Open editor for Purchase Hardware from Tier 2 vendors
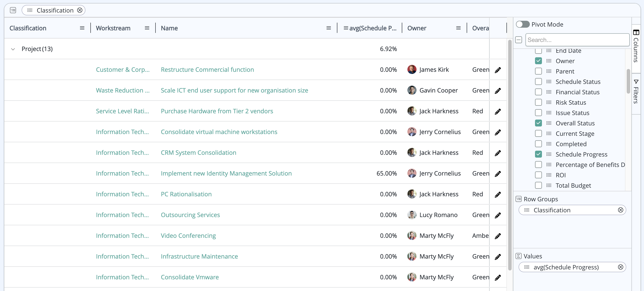 [498, 112]
